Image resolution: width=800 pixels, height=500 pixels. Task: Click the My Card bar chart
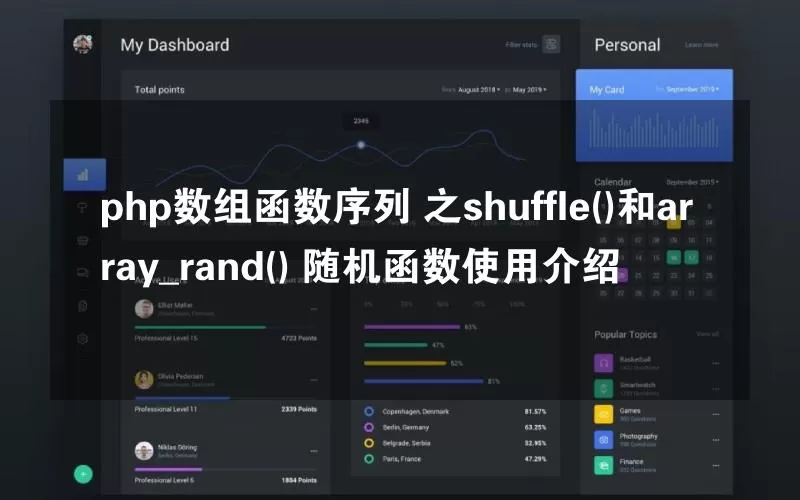(654, 129)
